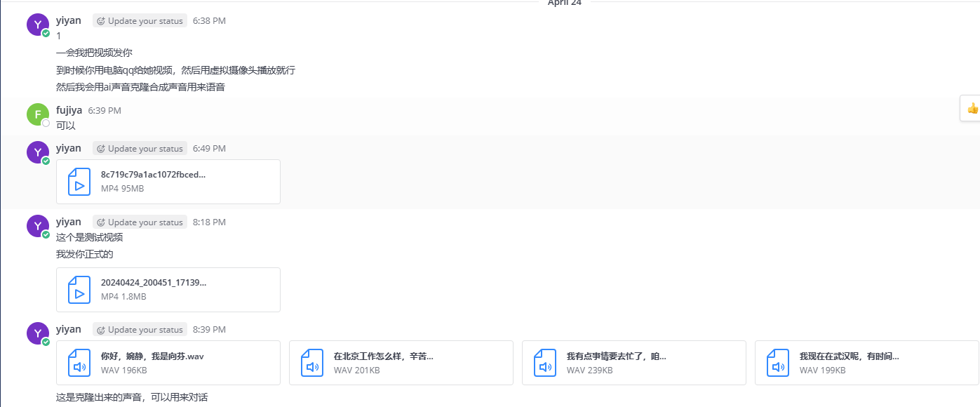Open yiyan's avatar on the 6:38 PM message
Screen dimensions: 980x407
38,25
